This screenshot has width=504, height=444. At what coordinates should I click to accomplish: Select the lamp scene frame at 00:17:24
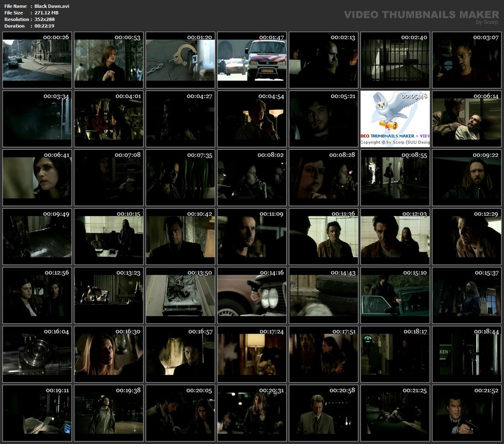tap(252, 354)
